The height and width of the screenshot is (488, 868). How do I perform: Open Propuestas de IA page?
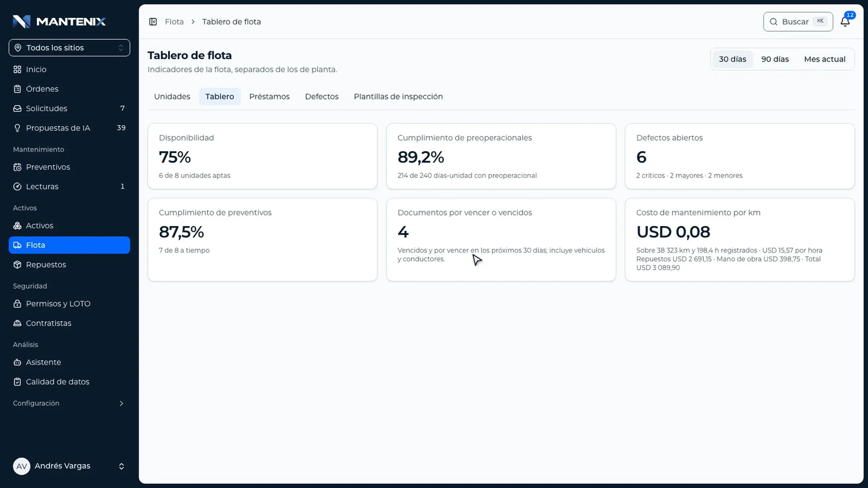click(69, 128)
